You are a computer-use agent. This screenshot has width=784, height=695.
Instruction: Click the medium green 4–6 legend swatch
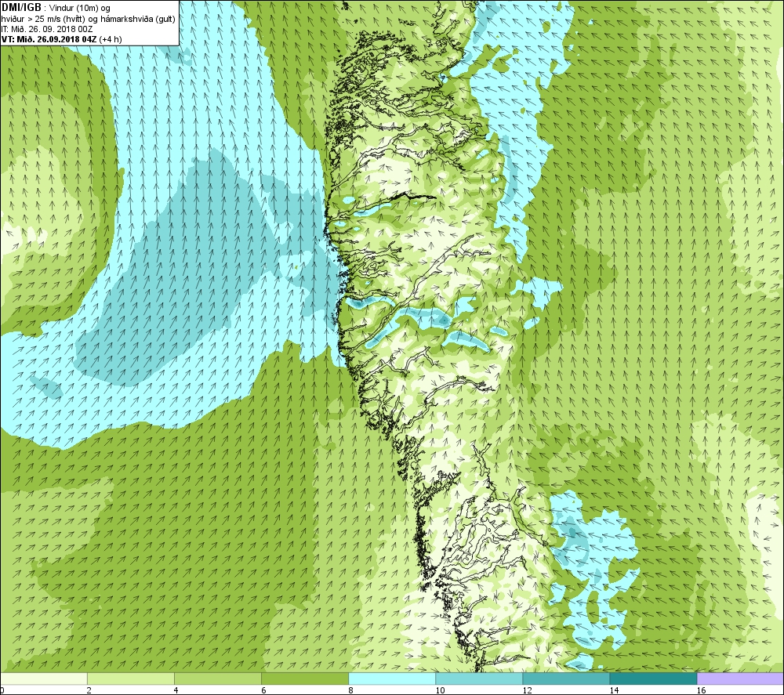click(x=217, y=679)
